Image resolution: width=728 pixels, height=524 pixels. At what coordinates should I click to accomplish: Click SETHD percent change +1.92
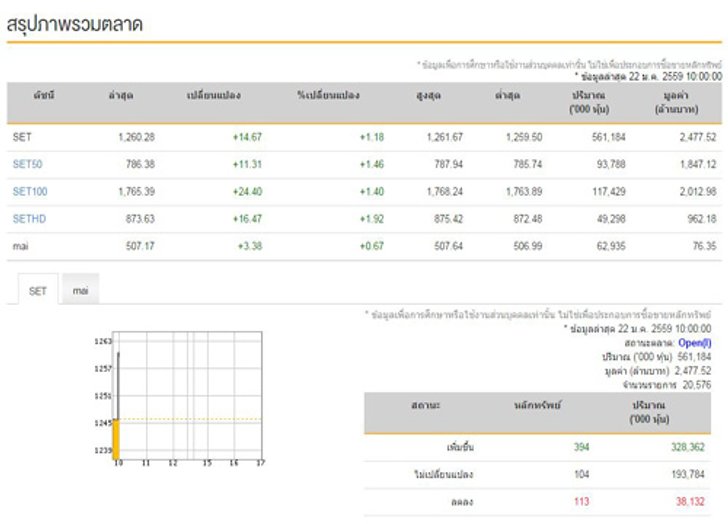click(372, 219)
